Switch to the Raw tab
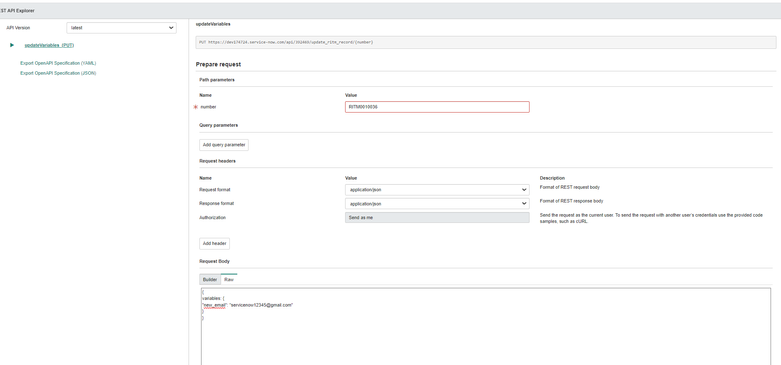 (x=229, y=280)
